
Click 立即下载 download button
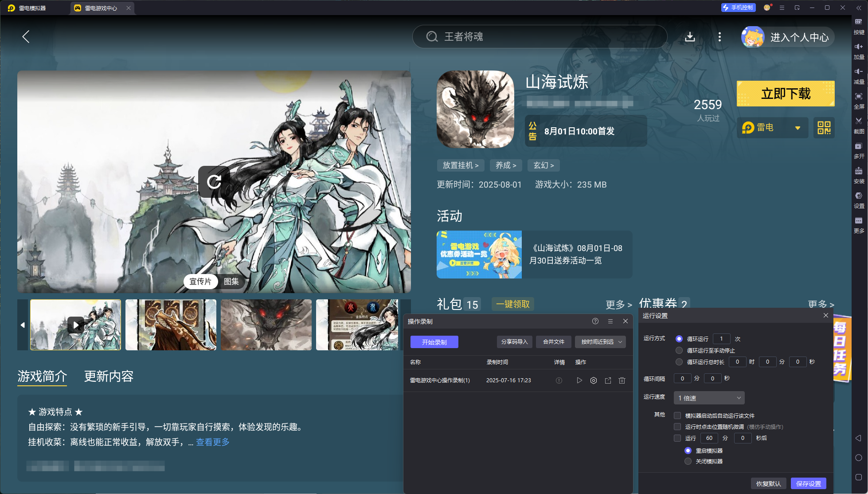[786, 94]
